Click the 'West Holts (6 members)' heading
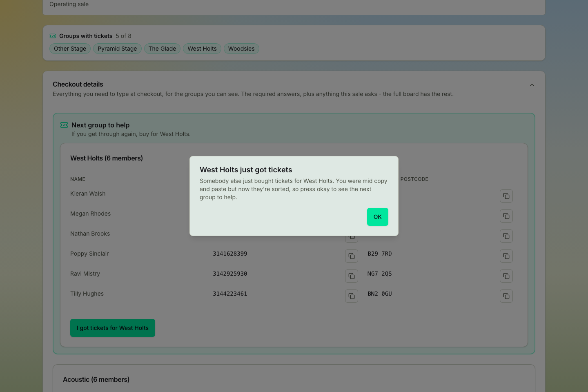Viewport: 588px width, 392px height. 107,158
